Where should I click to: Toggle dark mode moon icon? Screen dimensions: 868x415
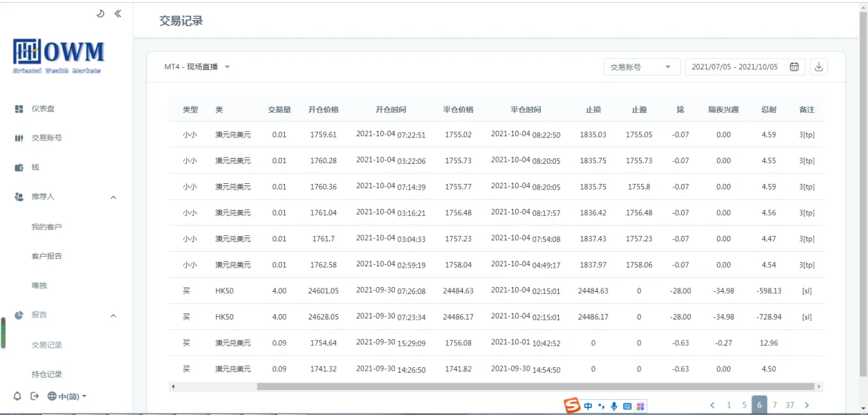pos(100,13)
